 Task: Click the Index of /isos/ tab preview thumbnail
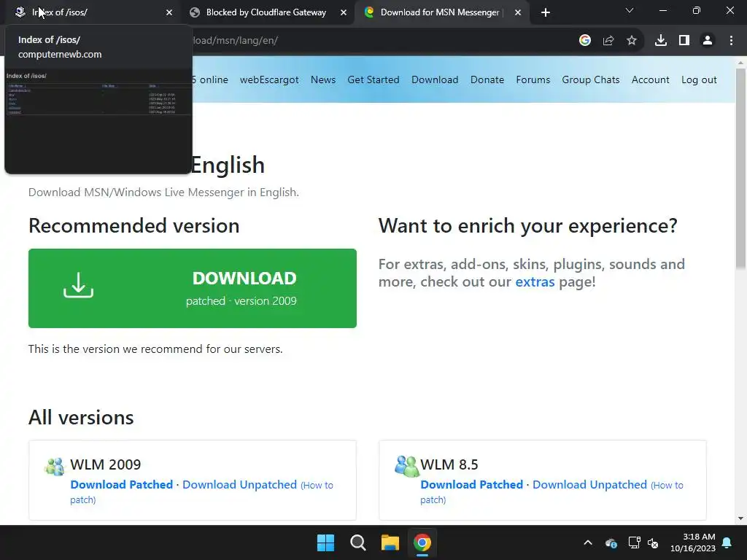click(98, 122)
